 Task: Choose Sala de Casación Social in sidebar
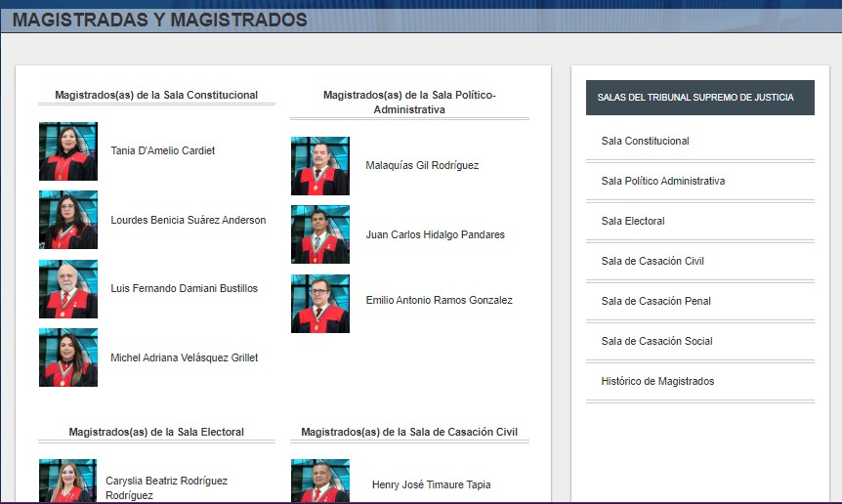tap(656, 341)
